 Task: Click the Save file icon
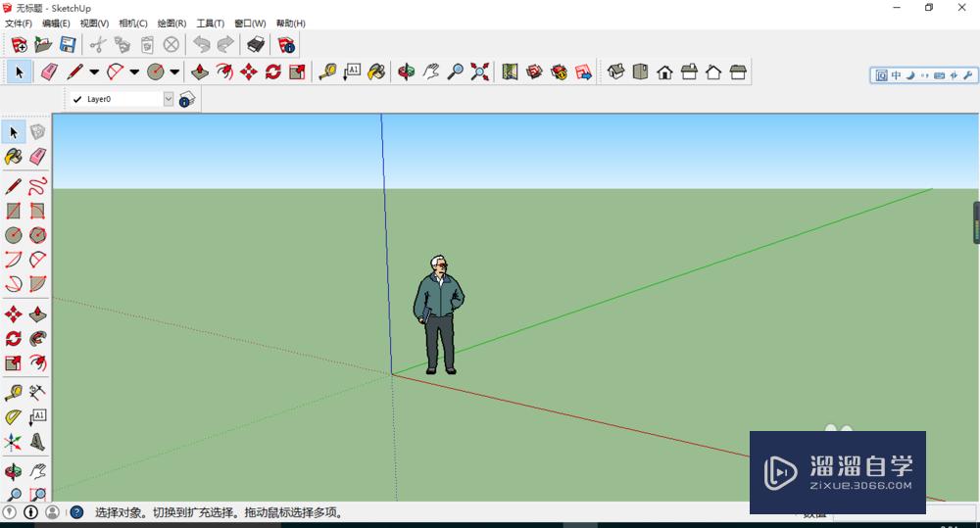(x=68, y=44)
